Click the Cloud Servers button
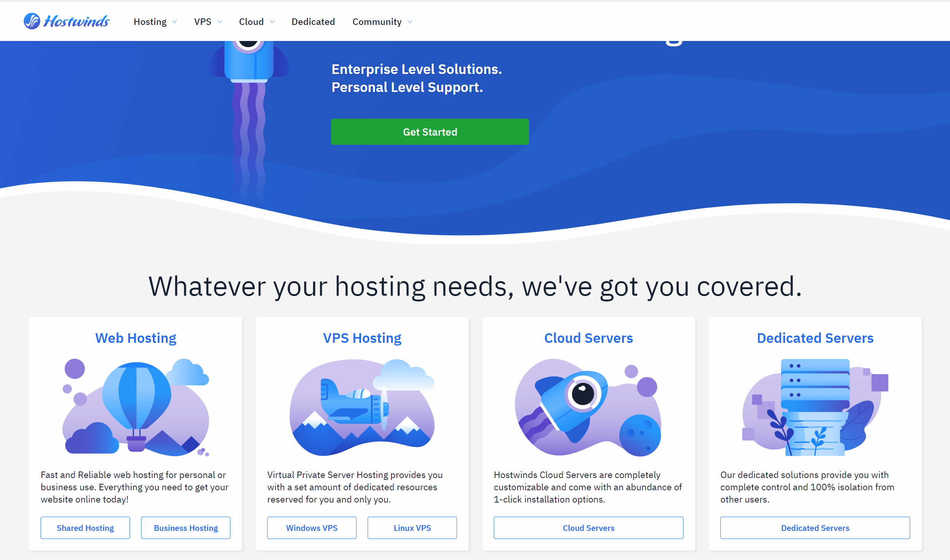950x560 pixels. [588, 528]
